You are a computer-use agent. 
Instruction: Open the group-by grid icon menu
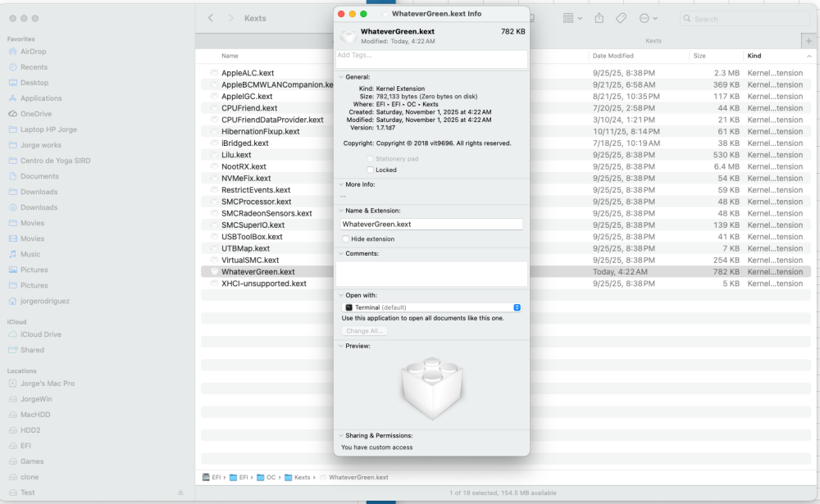(x=572, y=18)
